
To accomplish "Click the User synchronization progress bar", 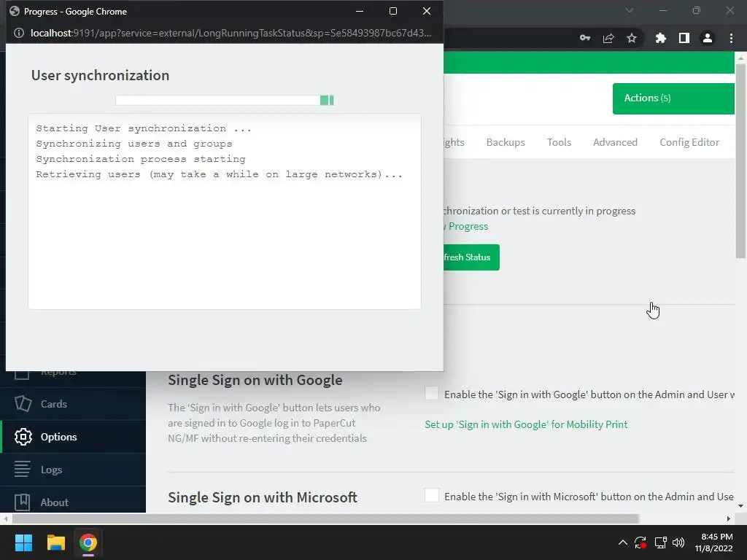I will point(225,100).
